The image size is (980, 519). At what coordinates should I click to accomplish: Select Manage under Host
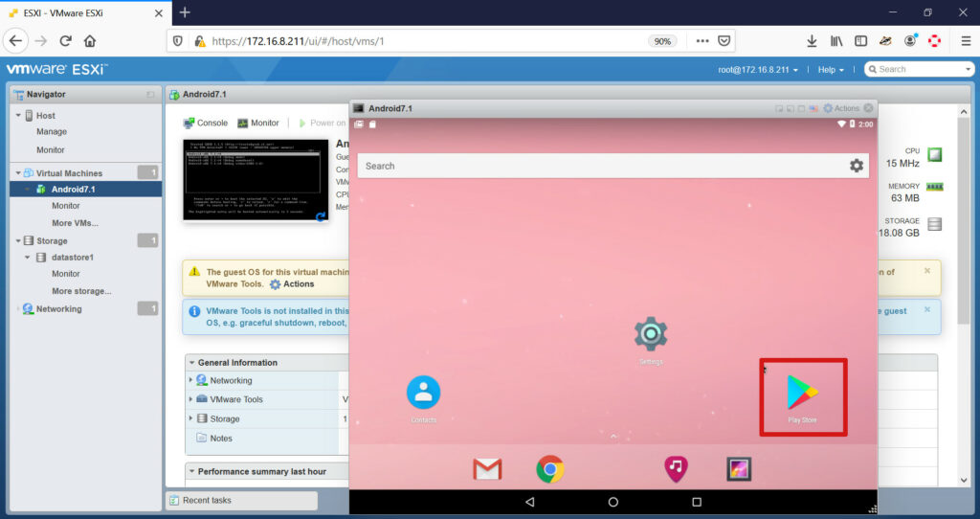pos(52,132)
